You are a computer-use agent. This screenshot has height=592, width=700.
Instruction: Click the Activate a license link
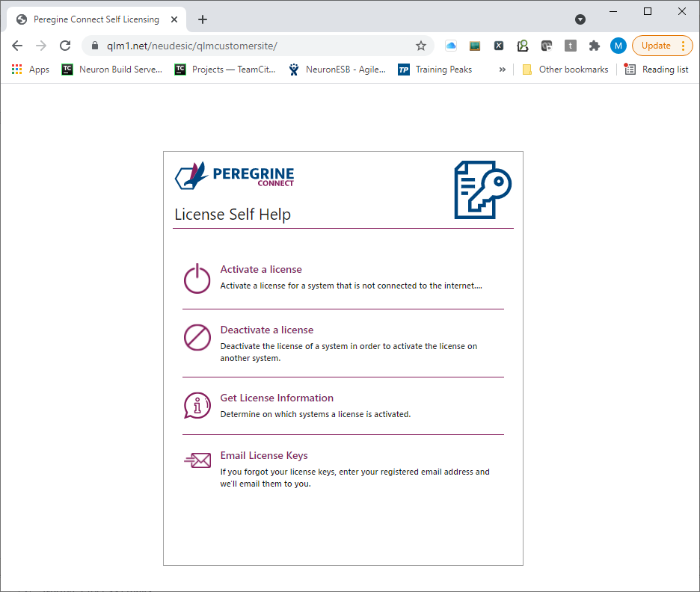(x=261, y=269)
